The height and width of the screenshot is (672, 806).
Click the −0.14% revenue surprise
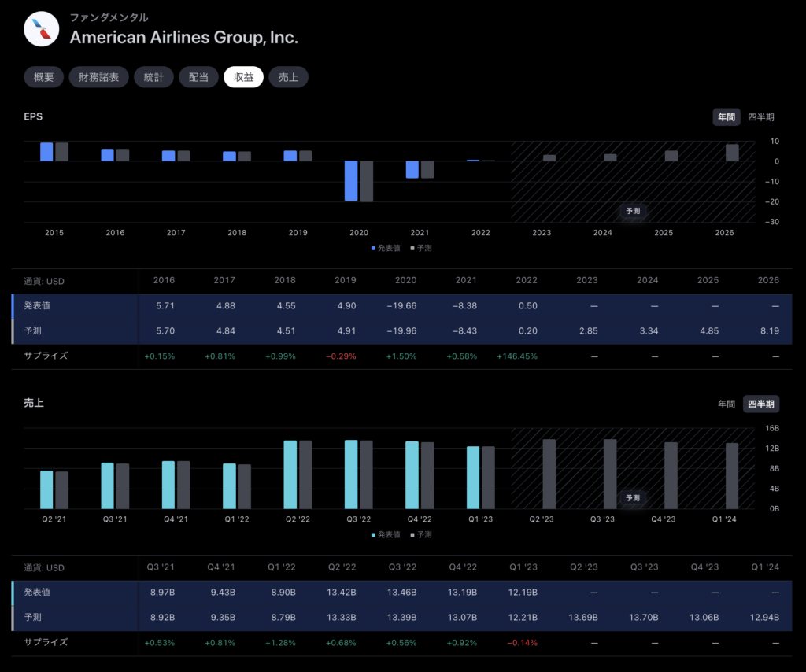pyautogui.click(x=523, y=643)
